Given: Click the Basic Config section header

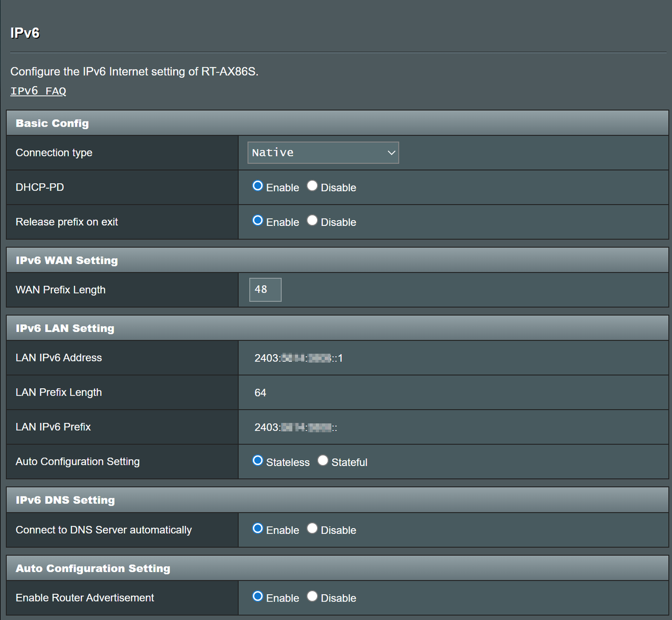Looking at the screenshot, I should [52, 123].
